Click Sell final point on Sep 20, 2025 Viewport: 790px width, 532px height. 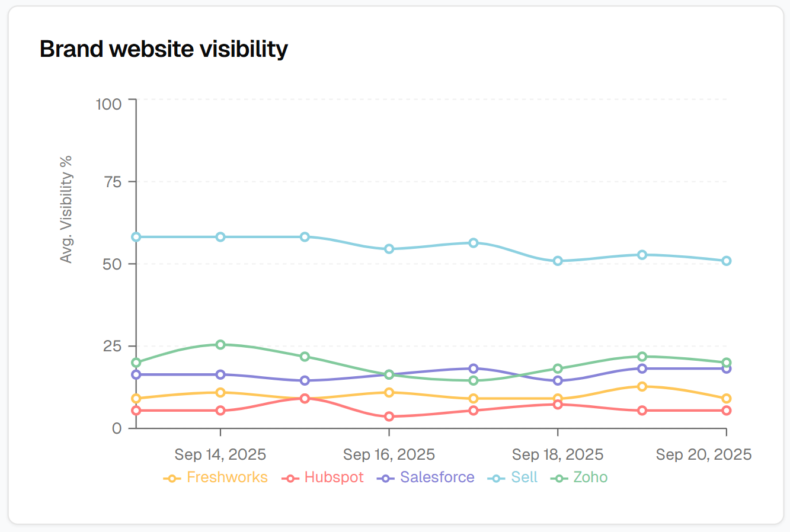(727, 261)
